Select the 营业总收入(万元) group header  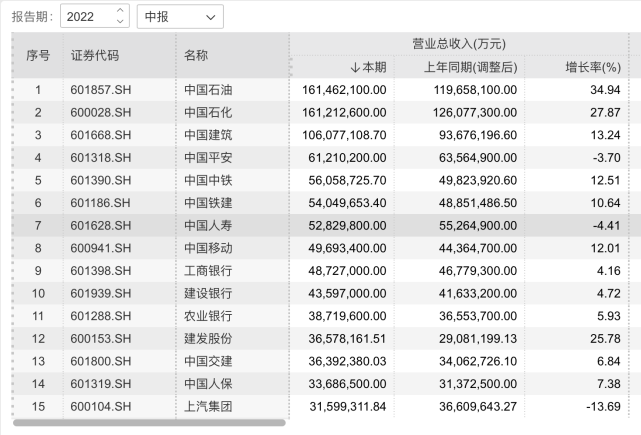click(459, 44)
